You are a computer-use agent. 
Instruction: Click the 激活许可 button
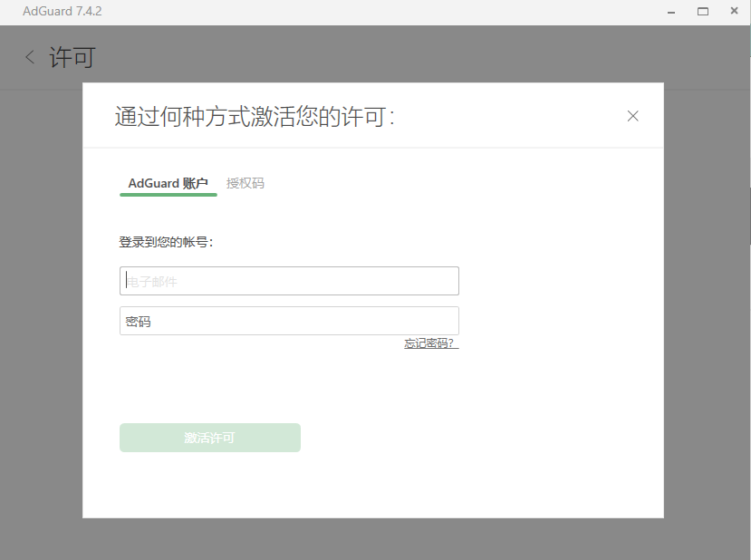[x=210, y=438]
